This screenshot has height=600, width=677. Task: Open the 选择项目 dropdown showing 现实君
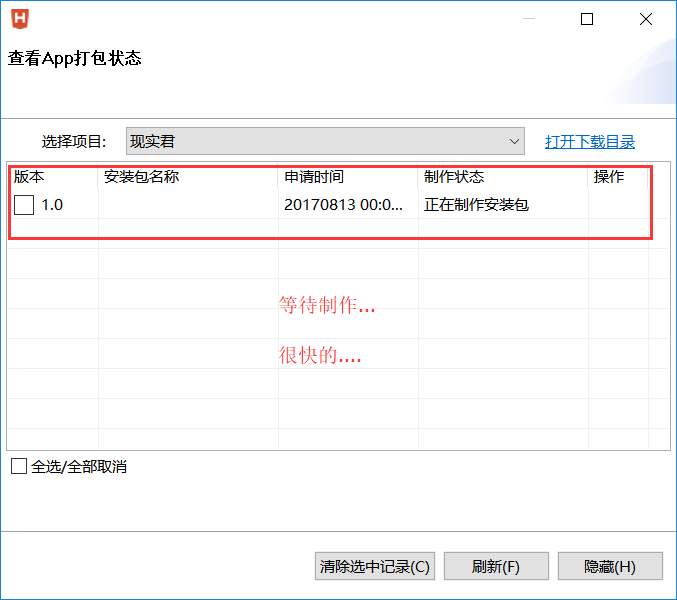coord(325,141)
